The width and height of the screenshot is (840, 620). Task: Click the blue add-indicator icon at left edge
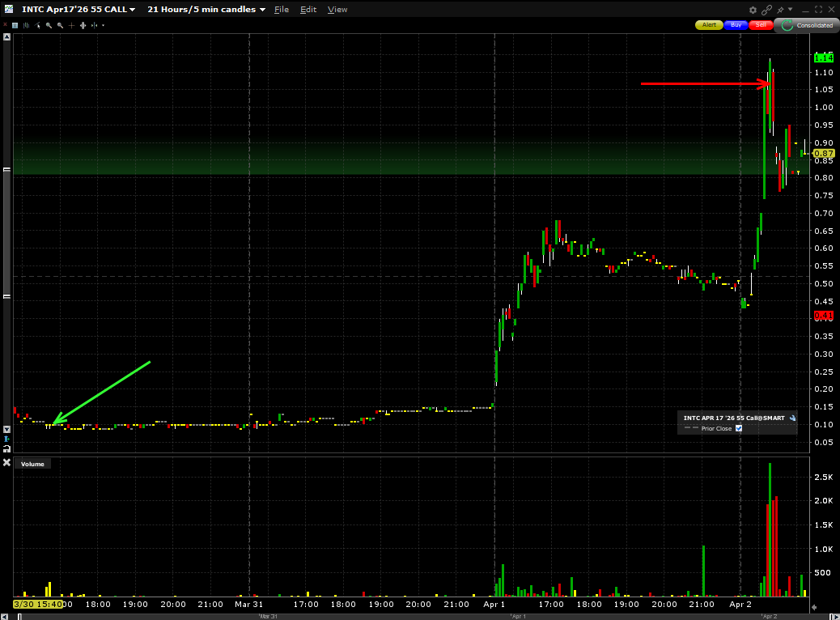pos(6,439)
